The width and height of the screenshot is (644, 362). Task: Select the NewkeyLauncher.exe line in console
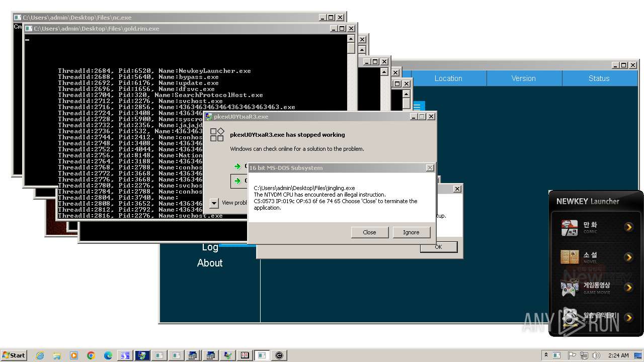(154, 71)
